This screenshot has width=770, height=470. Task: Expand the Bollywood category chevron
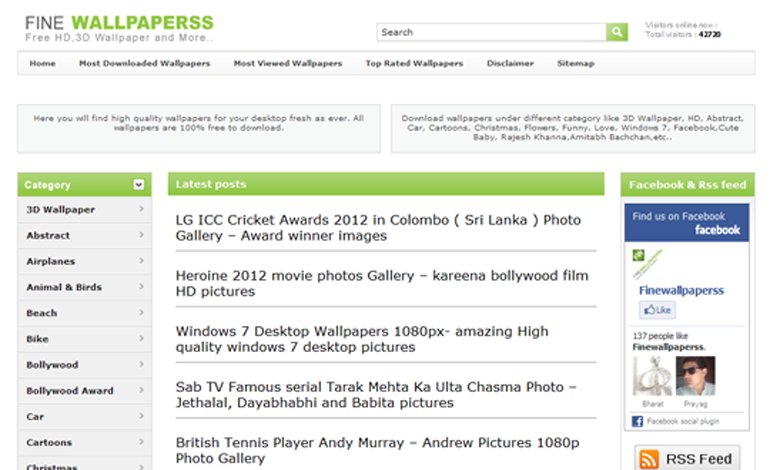click(x=141, y=364)
